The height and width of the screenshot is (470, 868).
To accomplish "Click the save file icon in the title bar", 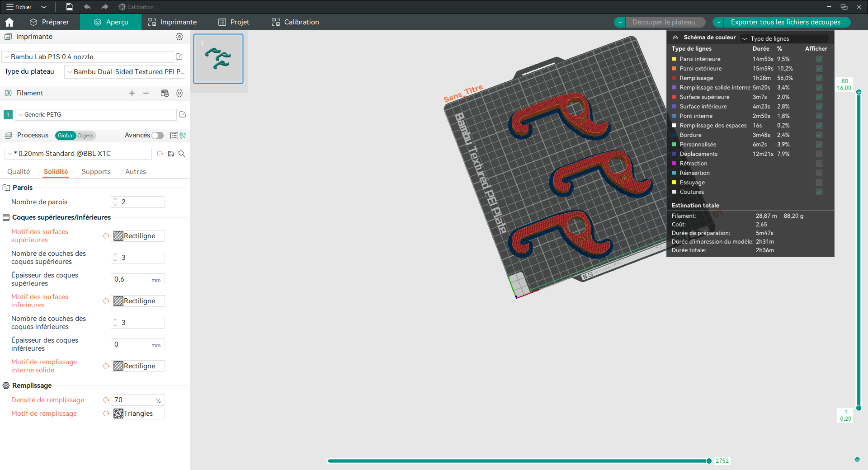I will tap(70, 7).
